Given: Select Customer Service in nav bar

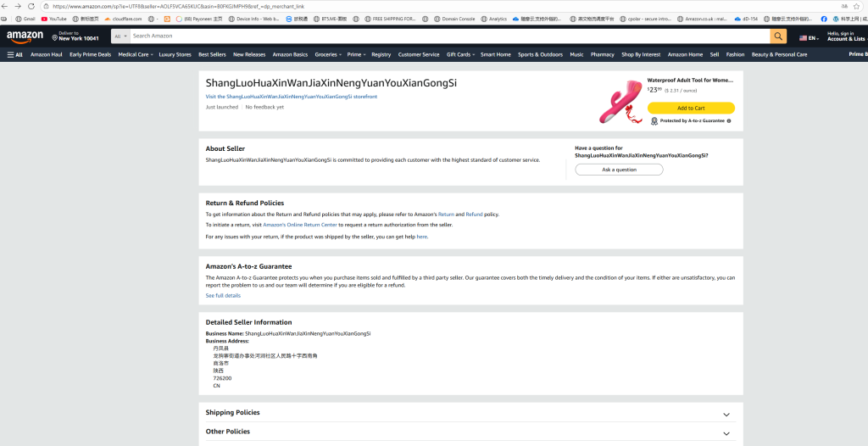Looking at the screenshot, I should pos(419,54).
